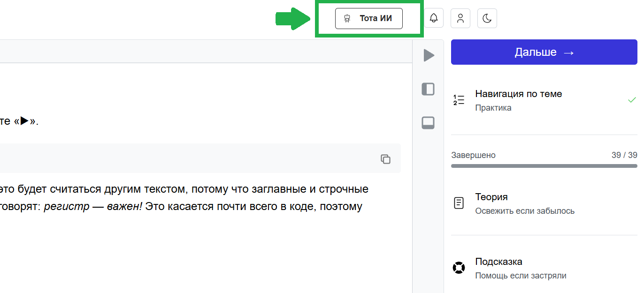Toggle the side panel layout icon
This screenshot has width=644, height=293.
coord(428,89)
